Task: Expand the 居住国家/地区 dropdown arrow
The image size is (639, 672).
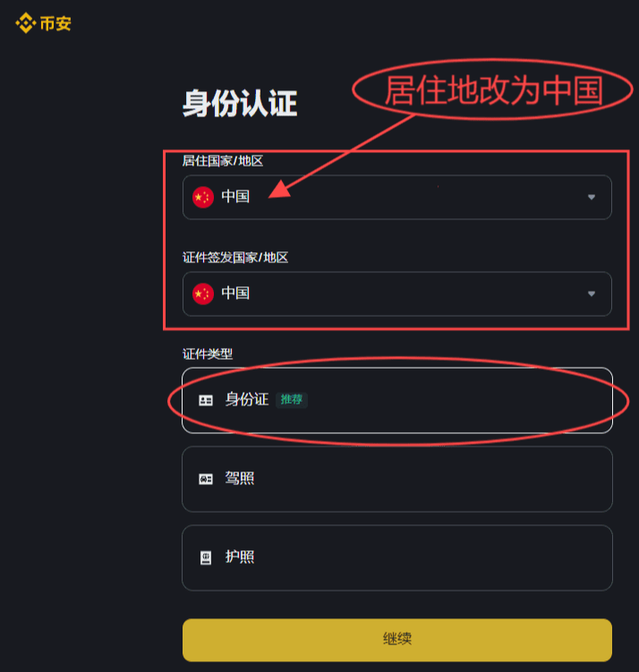Action: click(x=592, y=197)
